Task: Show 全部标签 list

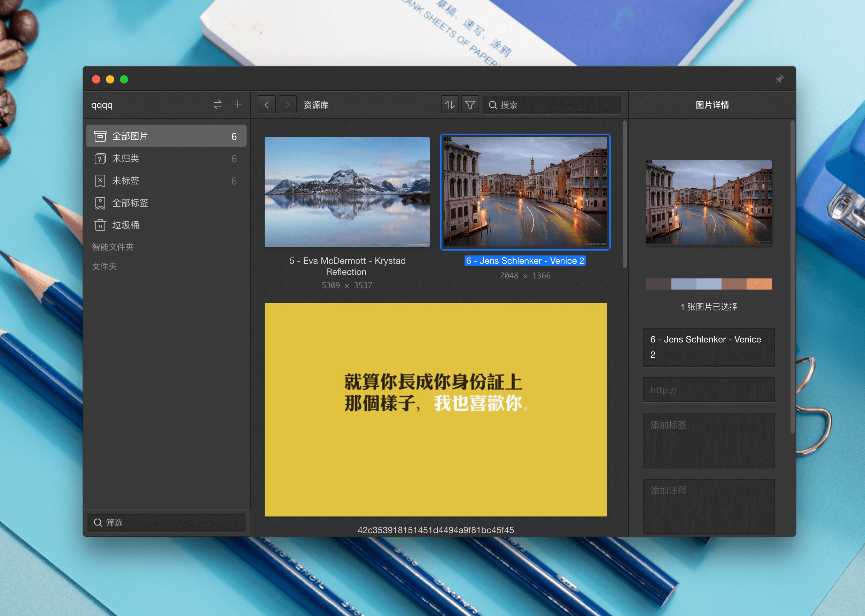Action: [x=166, y=203]
